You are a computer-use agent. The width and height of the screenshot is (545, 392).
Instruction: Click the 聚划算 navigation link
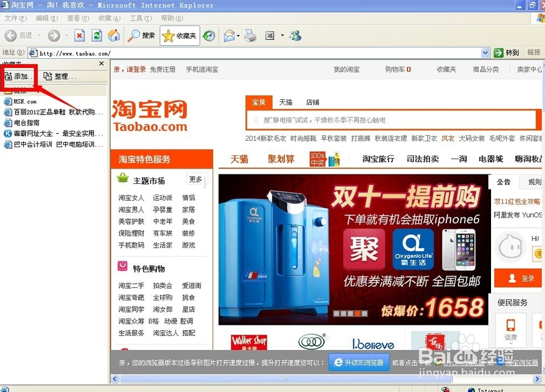pos(281,159)
